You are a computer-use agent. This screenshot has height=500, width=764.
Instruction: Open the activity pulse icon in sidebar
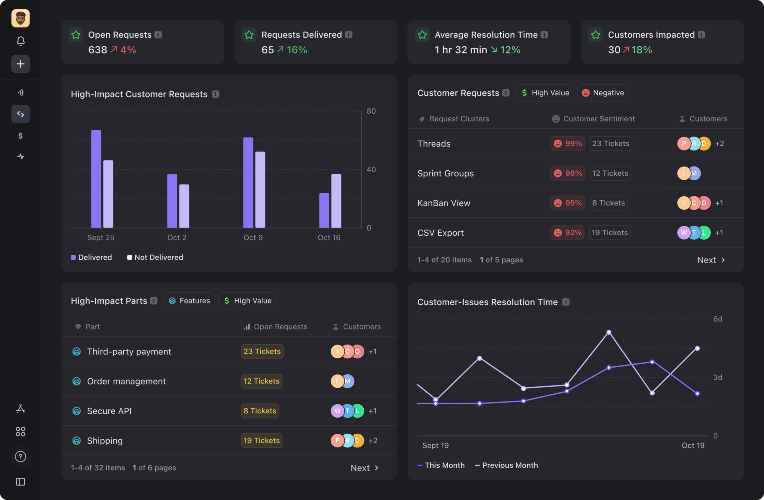(x=20, y=157)
